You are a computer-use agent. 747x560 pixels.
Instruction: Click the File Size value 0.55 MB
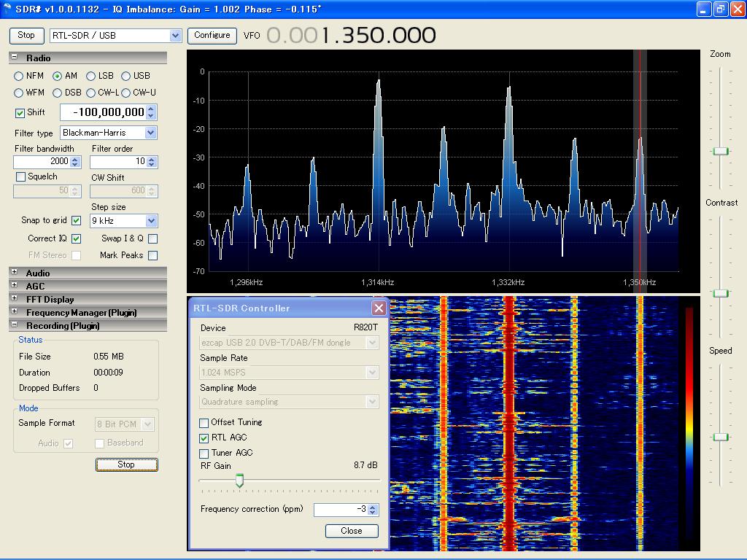[x=109, y=357]
